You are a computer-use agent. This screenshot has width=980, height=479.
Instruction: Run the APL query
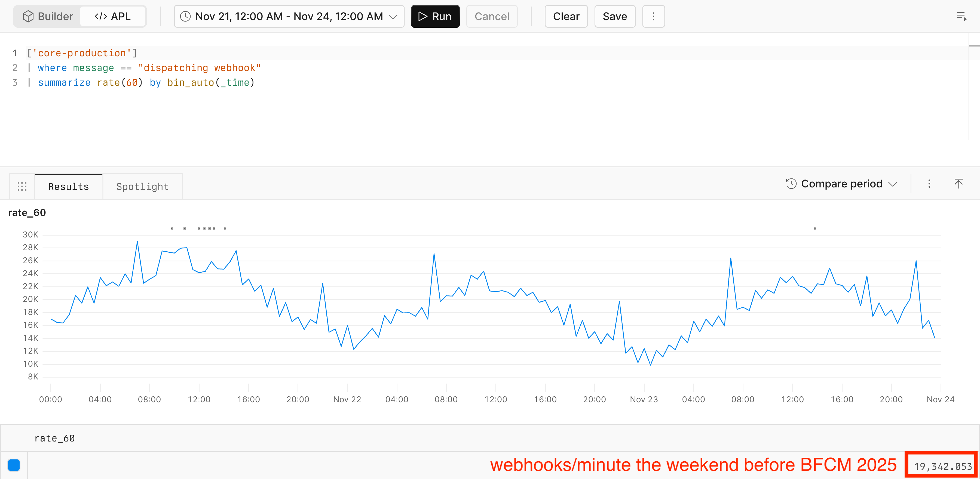435,16
